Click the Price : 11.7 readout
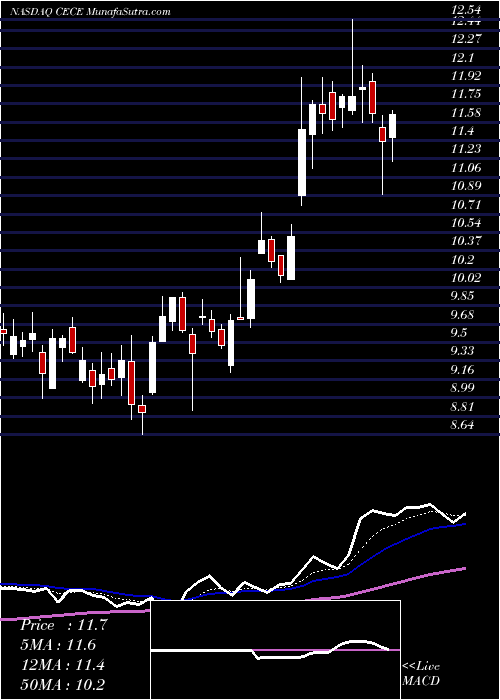 [63, 625]
